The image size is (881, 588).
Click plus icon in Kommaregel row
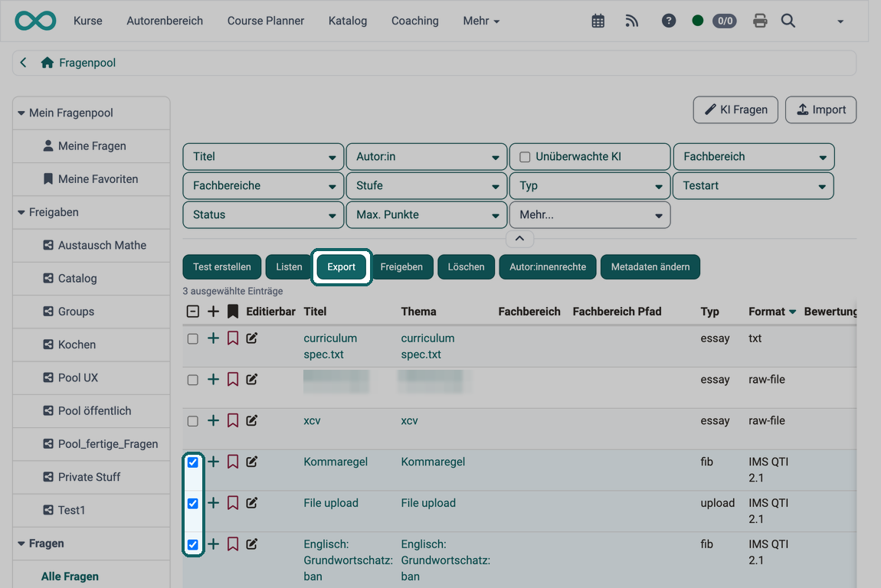point(213,462)
